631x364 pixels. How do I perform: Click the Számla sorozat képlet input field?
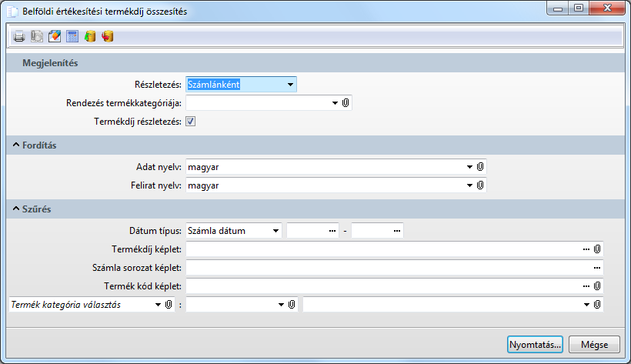(389, 268)
